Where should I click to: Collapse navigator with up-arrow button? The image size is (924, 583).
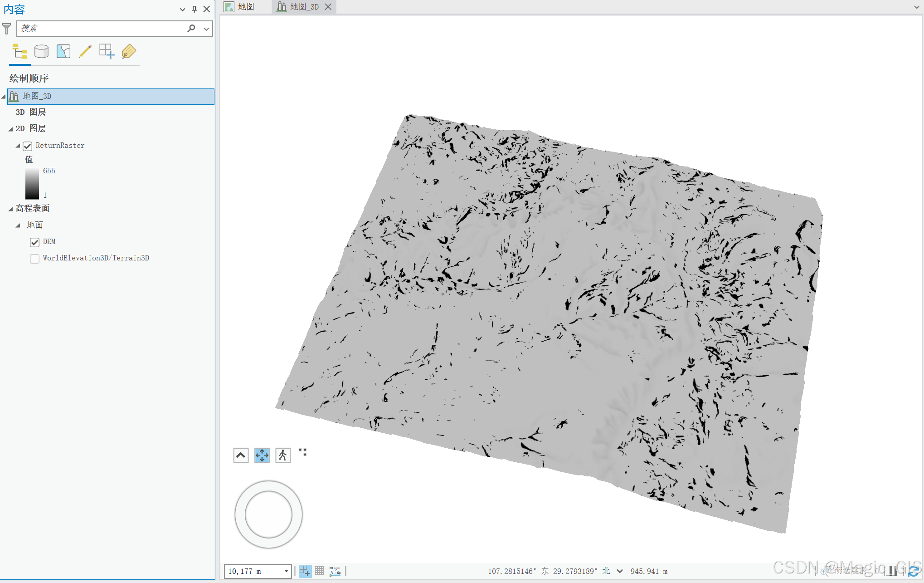pos(241,455)
